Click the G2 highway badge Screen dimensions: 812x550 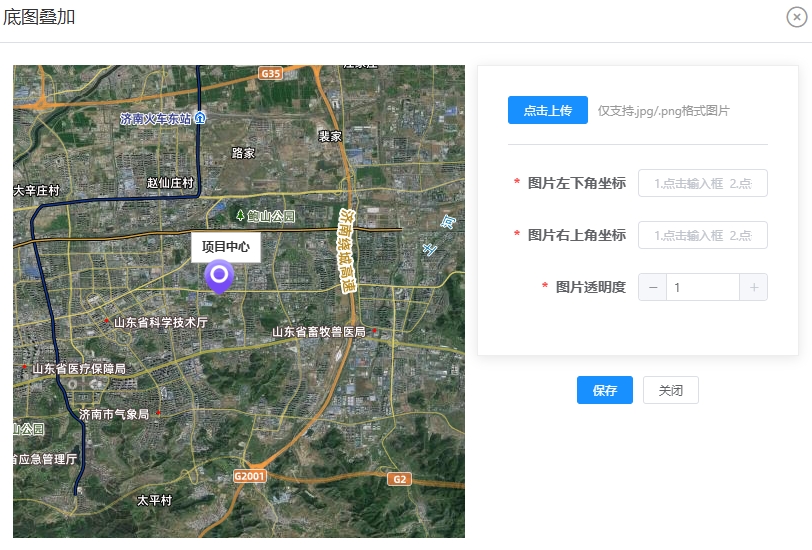pyautogui.click(x=399, y=479)
